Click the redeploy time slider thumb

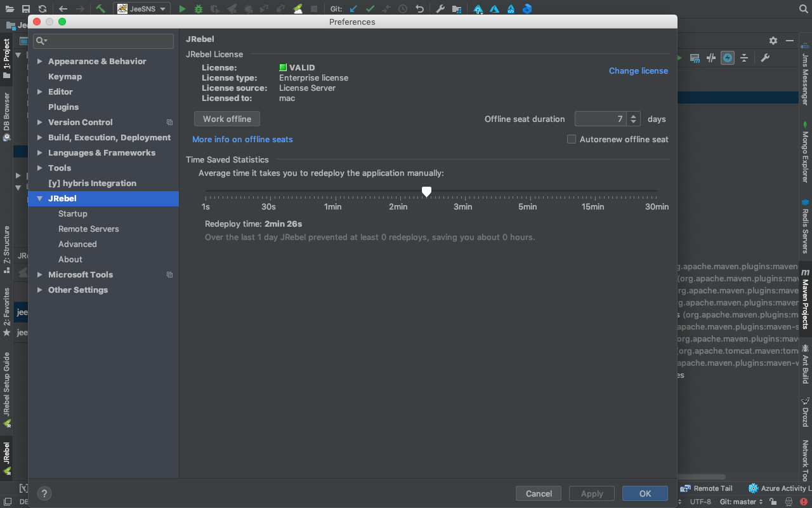(x=426, y=191)
